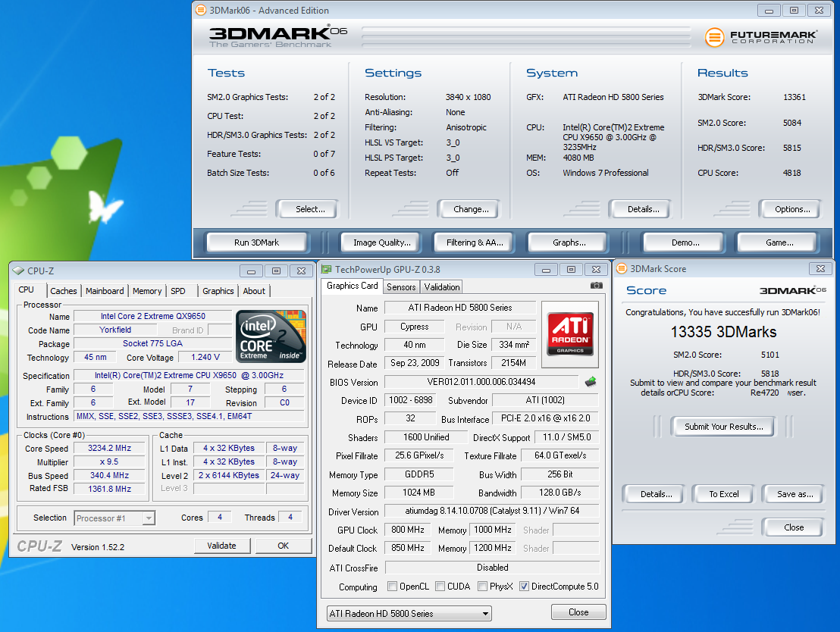Click the 13335 3DMarks score text
The height and width of the screenshot is (632, 840).
(x=723, y=332)
